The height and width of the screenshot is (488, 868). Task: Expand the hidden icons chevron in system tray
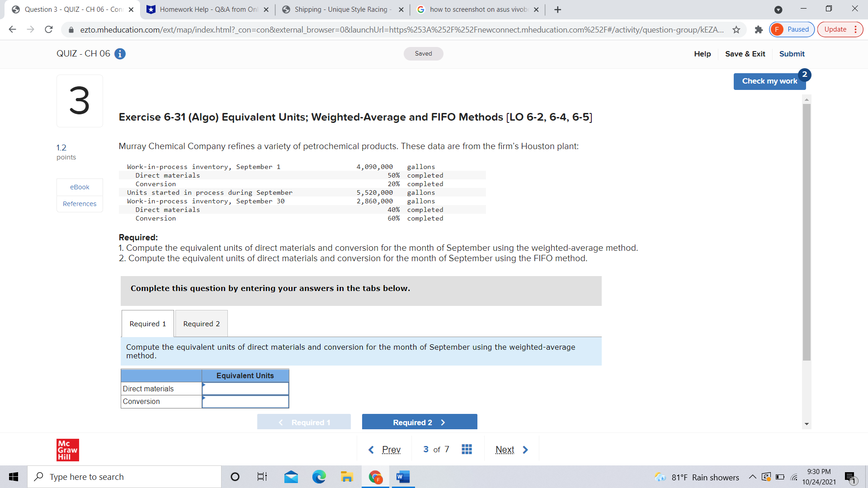(x=752, y=477)
